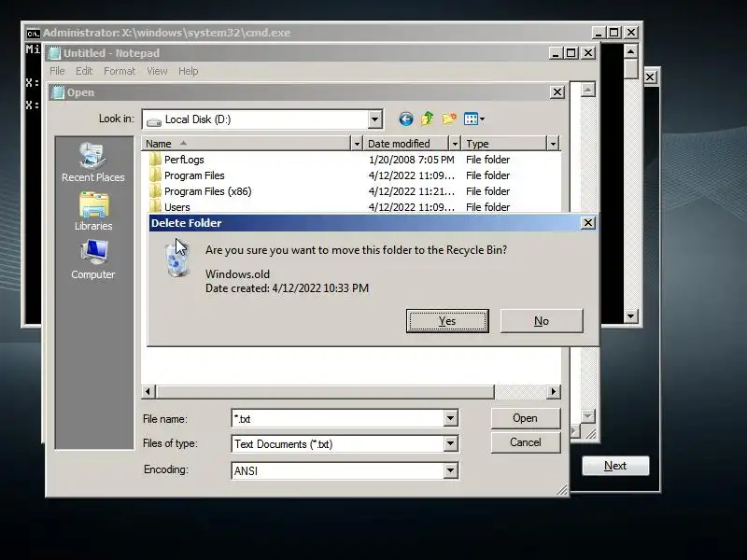Expand the Encoding dropdown
The width and height of the screenshot is (747, 560).
[450, 470]
